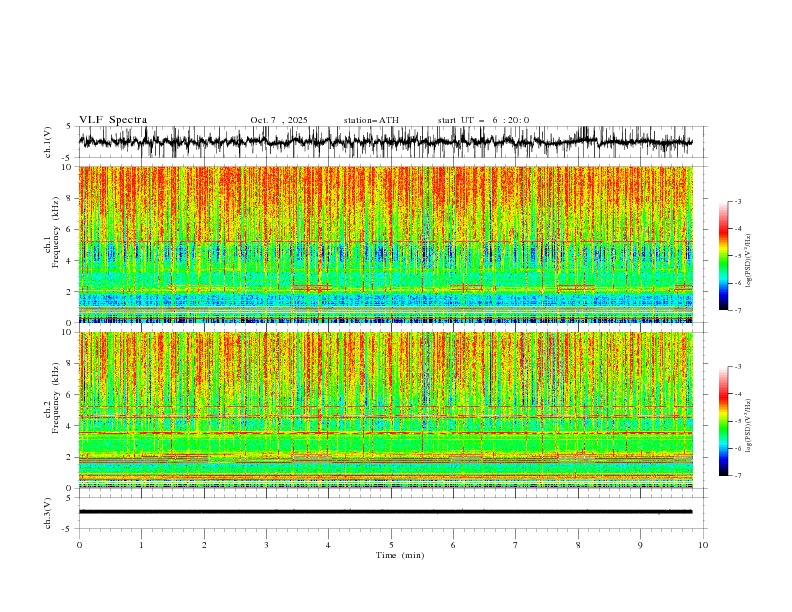Click time axis tick label "10"

(703, 545)
